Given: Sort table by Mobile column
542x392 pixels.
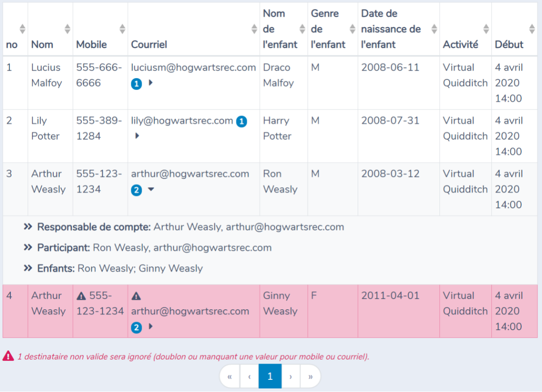Looking at the screenshot, I should click(x=123, y=29).
